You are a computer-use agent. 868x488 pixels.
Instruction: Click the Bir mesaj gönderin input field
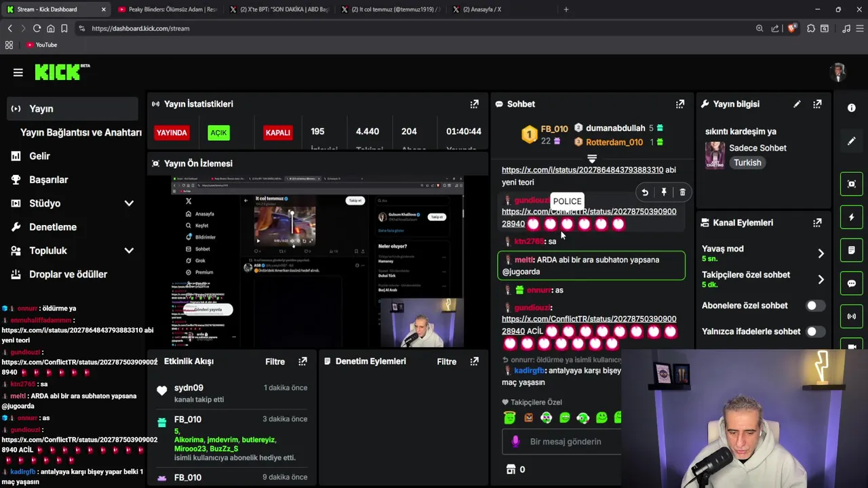566,442
